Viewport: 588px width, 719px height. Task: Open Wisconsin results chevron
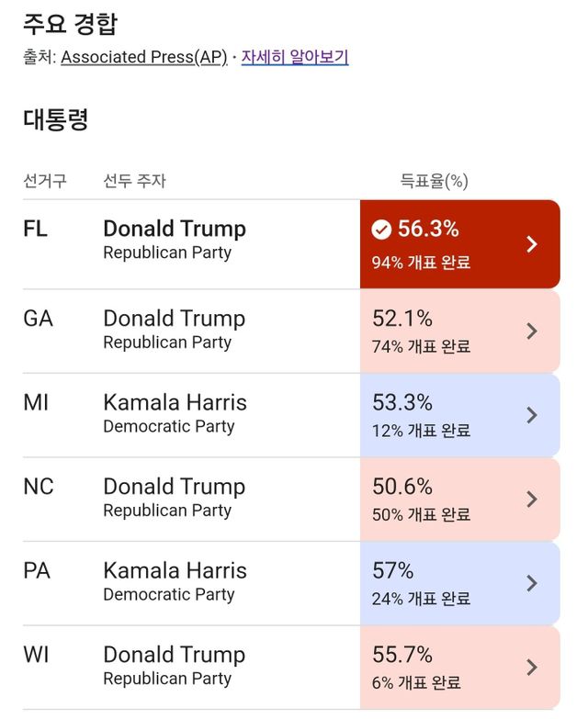[x=532, y=668]
